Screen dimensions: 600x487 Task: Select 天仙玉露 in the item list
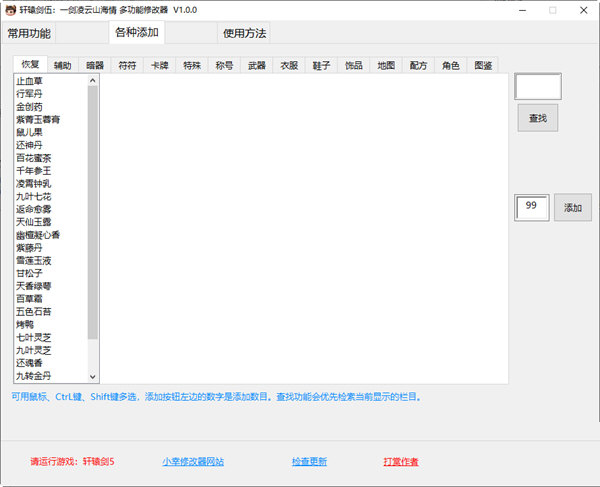34,222
